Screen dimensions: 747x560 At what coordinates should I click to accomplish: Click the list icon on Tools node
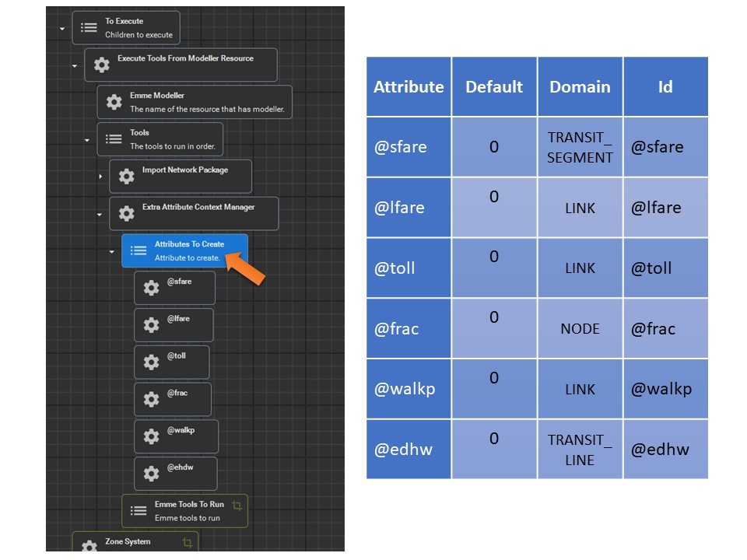point(114,139)
